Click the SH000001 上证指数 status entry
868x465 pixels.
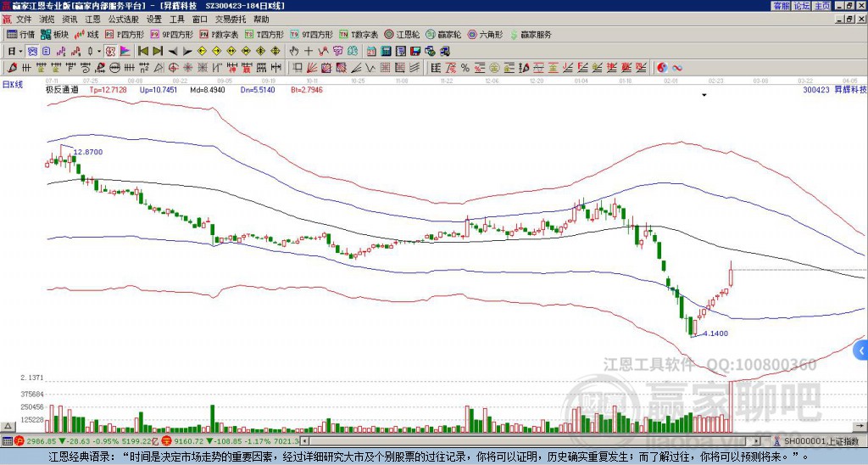click(x=821, y=441)
